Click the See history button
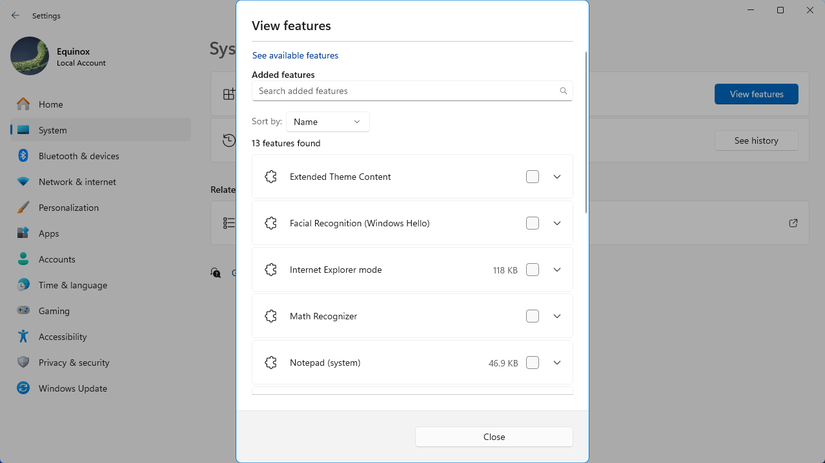Screen dimensions: 825x463 [x=756, y=140]
